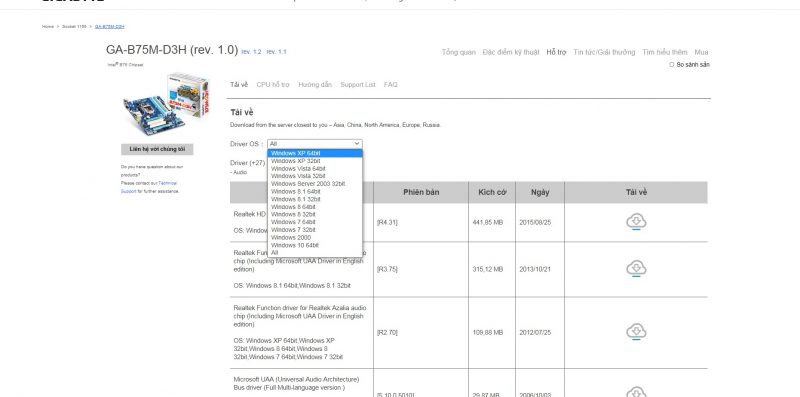Screen dimensions: 800x397
Task: Open the Mua section
Action: click(701, 52)
